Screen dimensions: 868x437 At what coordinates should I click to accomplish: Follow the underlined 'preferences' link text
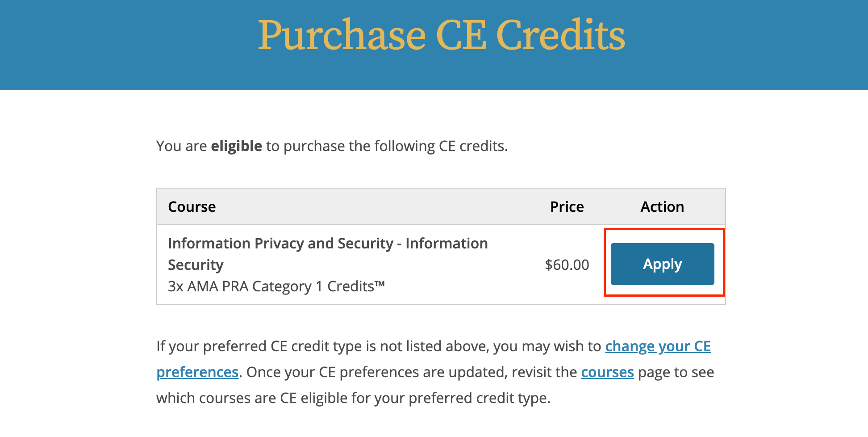[x=197, y=372]
